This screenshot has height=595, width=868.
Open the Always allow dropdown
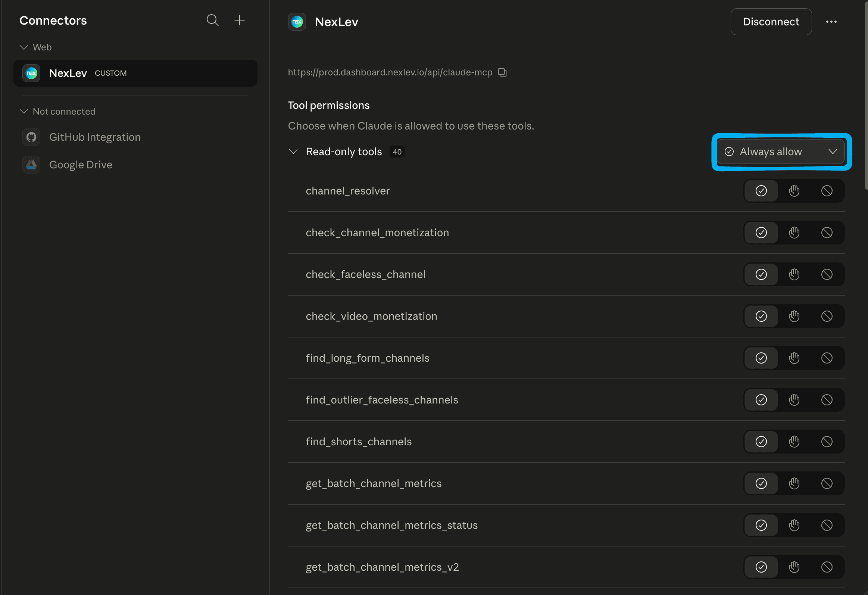(781, 152)
